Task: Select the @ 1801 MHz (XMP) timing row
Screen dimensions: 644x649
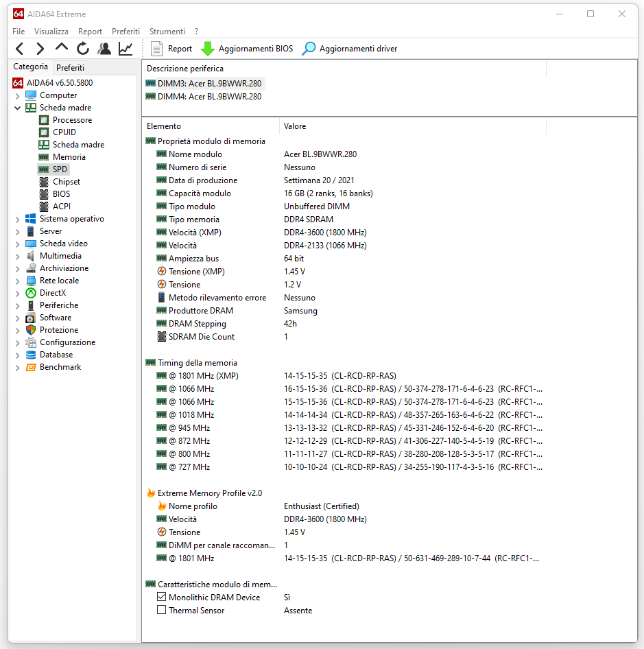Action: tap(344, 376)
